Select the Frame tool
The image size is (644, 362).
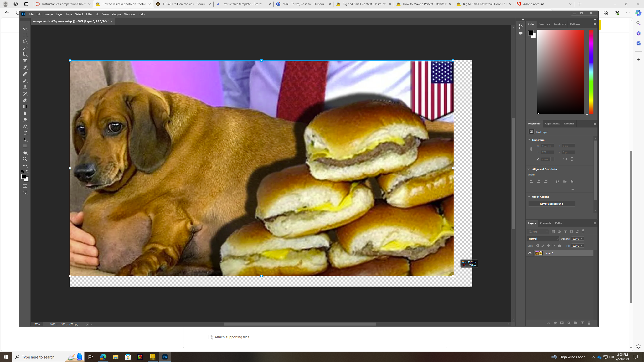pyautogui.click(x=25, y=61)
